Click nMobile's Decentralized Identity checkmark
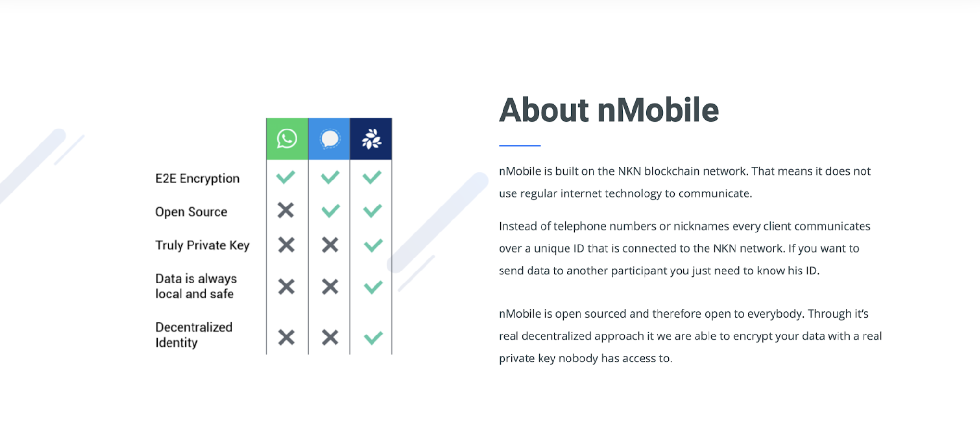Screen dimensions: 980x438 (x=373, y=338)
